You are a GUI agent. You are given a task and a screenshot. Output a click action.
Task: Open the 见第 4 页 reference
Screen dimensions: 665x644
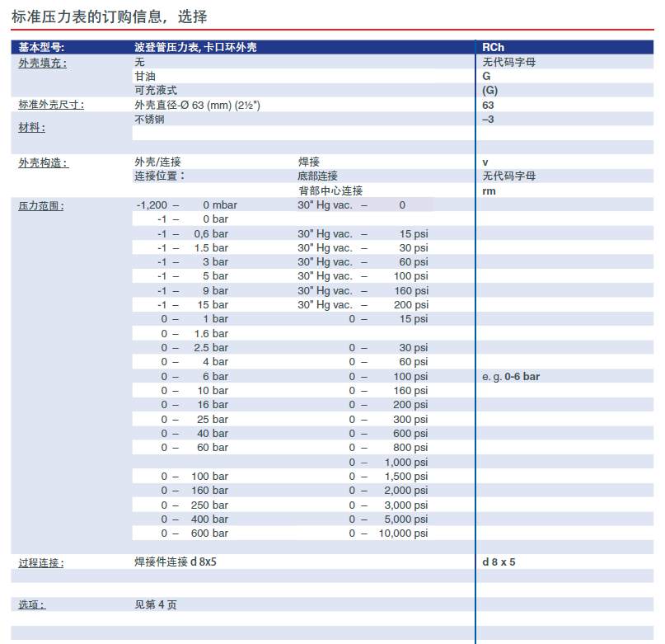pos(156,605)
